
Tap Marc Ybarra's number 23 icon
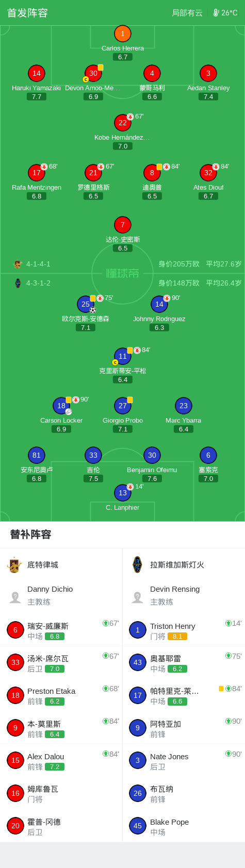[184, 406]
